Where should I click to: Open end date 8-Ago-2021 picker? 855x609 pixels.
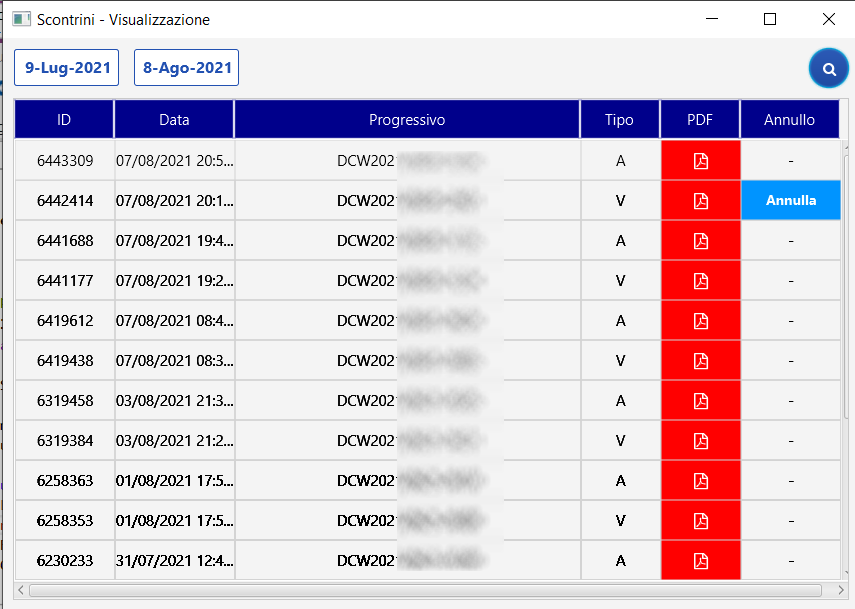(x=186, y=68)
